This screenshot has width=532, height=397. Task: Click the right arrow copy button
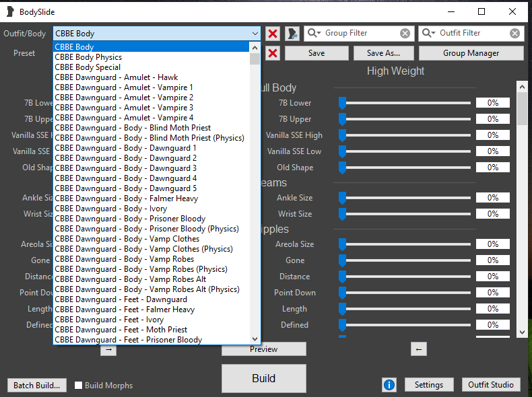108,350
